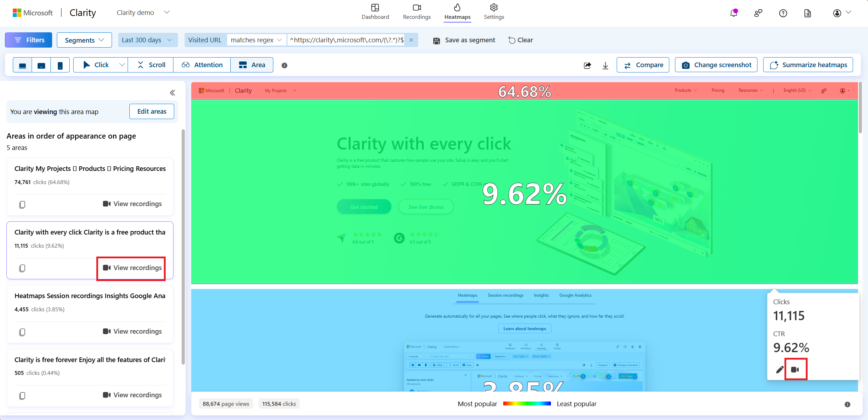Click View recordings for hero area
This screenshot has height=420, width=868.
pyautogui.click(x=132, y=267)
